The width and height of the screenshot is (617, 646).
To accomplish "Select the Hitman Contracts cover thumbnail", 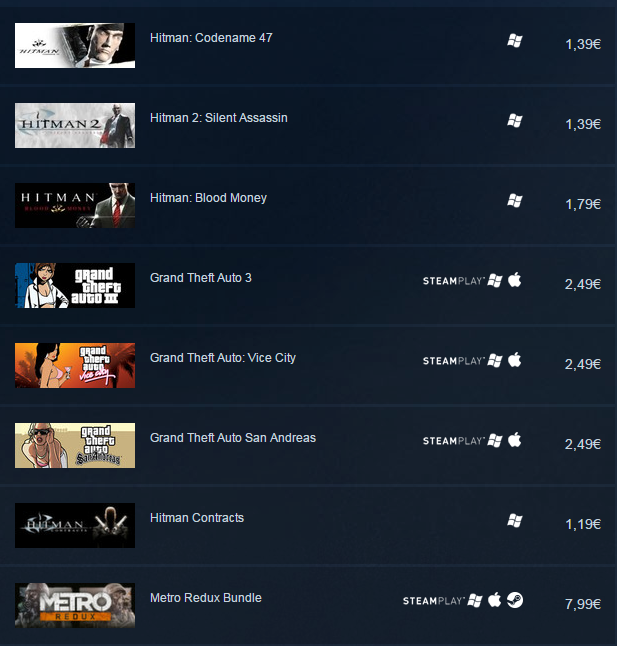I will point(75,525).
